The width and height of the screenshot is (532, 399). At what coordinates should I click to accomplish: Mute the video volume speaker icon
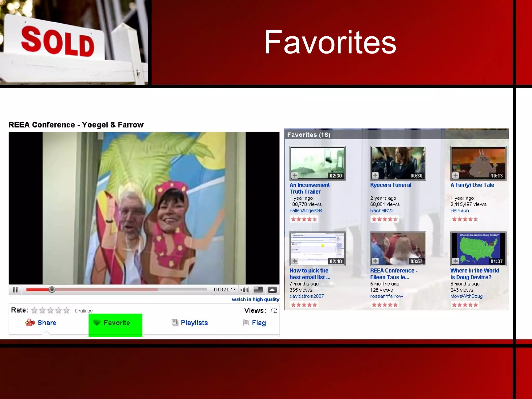pyautogui.click(x=244, y=290)
